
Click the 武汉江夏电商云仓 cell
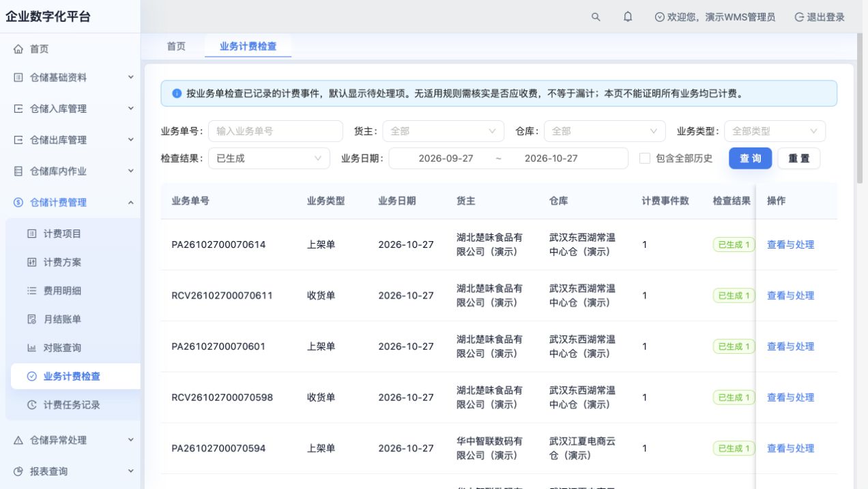pos(582,449)
